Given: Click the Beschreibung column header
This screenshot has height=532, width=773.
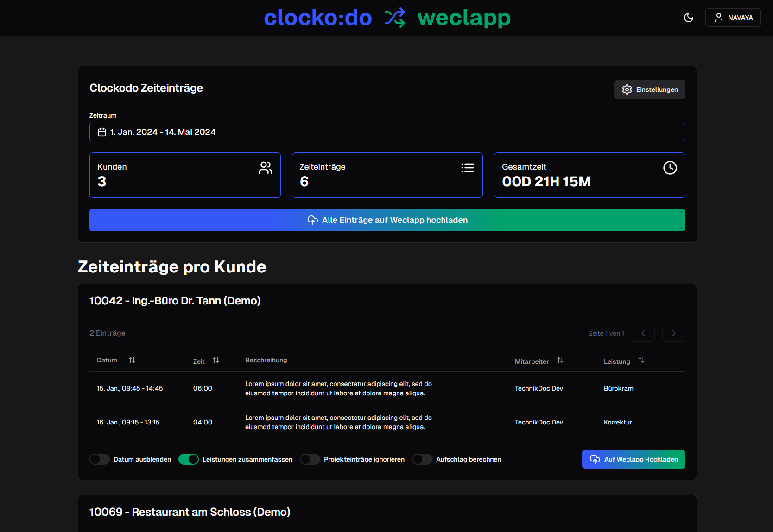Looking at the screenshot, I should click(x=266, y=360).
